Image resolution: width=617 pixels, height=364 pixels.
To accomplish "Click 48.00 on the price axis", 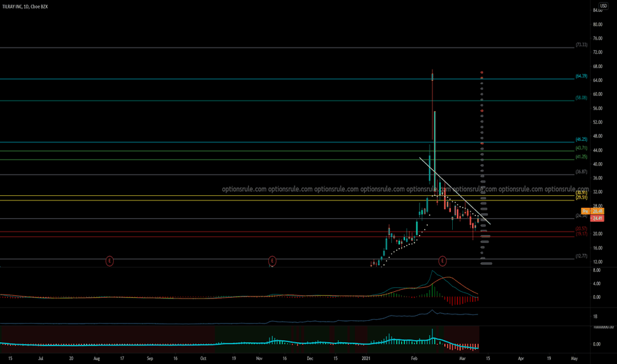I will [x=597, y=136].
